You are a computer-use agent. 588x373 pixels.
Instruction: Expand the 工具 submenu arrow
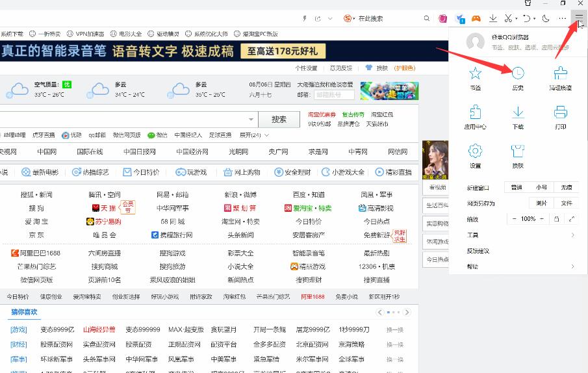tap(572, 235)
